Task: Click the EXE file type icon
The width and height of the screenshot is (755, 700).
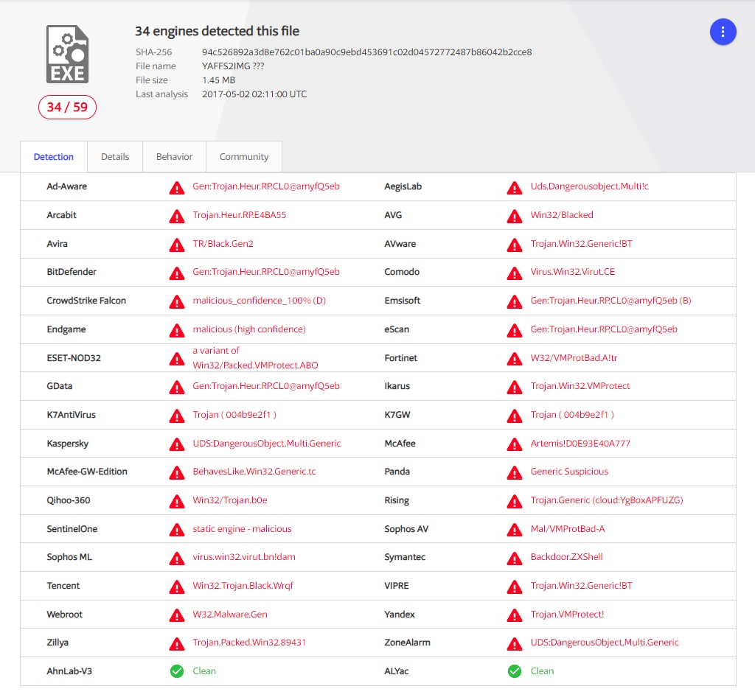Action: [67, 55]
